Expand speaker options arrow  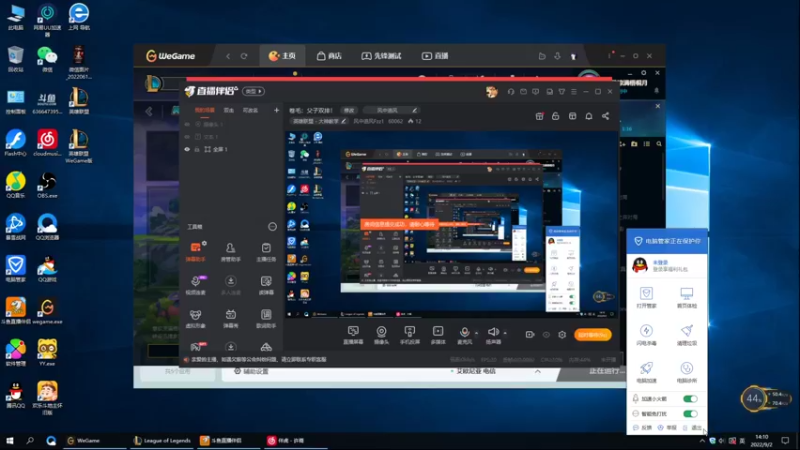pyautogui.click(x=505, y=333)
